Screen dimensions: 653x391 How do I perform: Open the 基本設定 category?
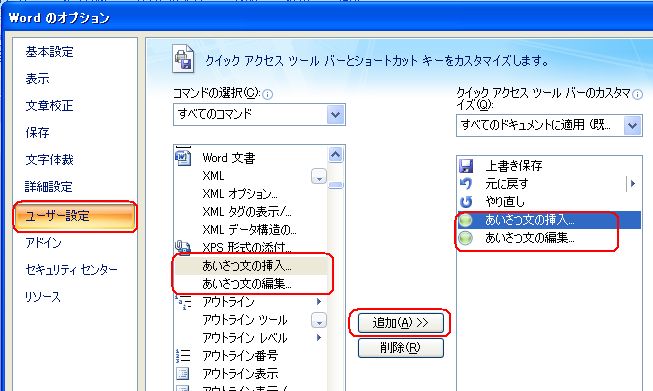(50, 52)
